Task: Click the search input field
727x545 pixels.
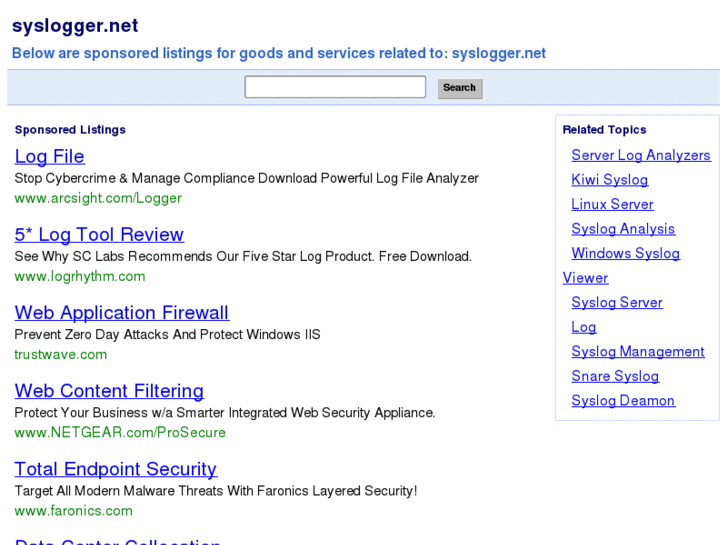Action: (335, 87)
